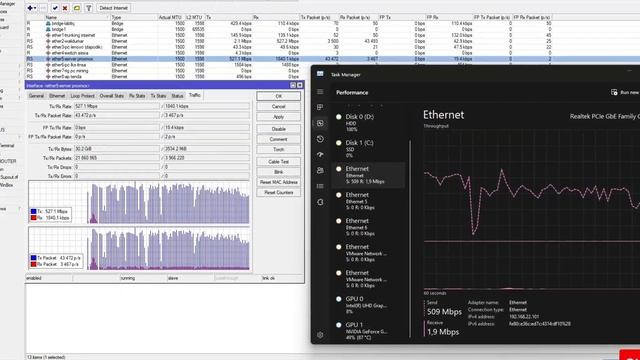Viewport: 640px width, 360px height.
Task: Click the Tx/Rx rate traffic graph in Winbox
Action: (139, 202)
